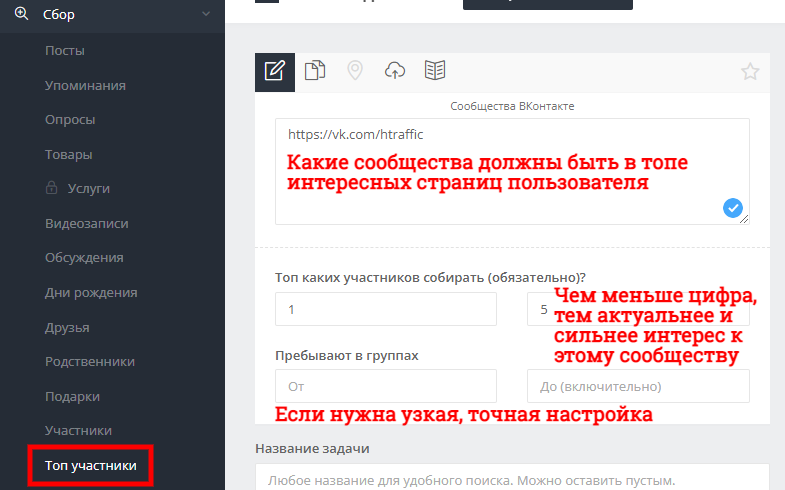Go to Друзья section
Image resolution: width=785 pixels, height=490 pixels.
[67, 327]
